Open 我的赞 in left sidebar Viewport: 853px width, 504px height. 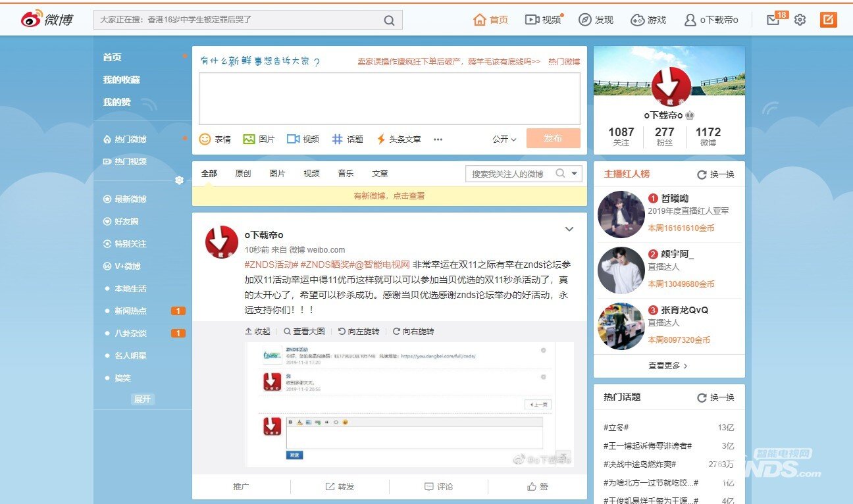coord(116,102)
